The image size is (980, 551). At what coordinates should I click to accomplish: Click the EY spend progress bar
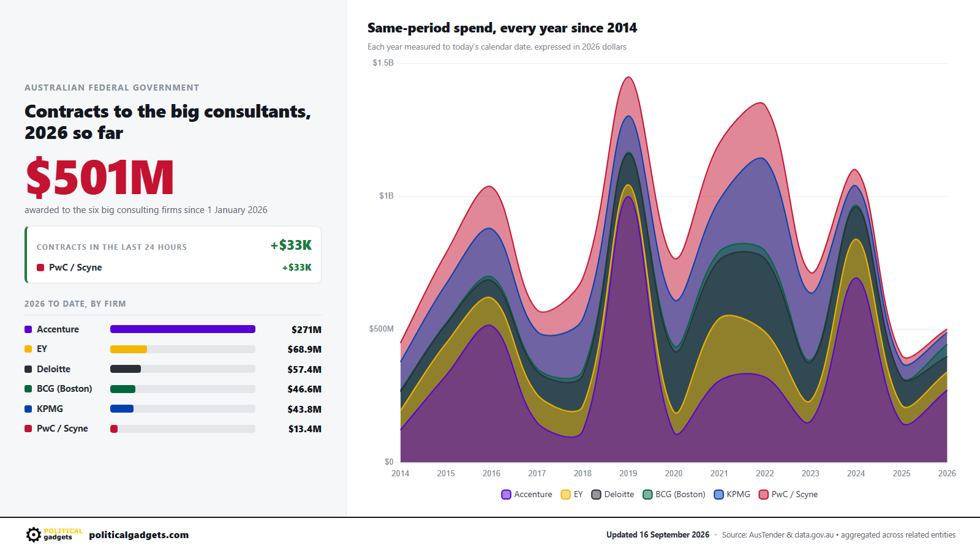(183, 349)
